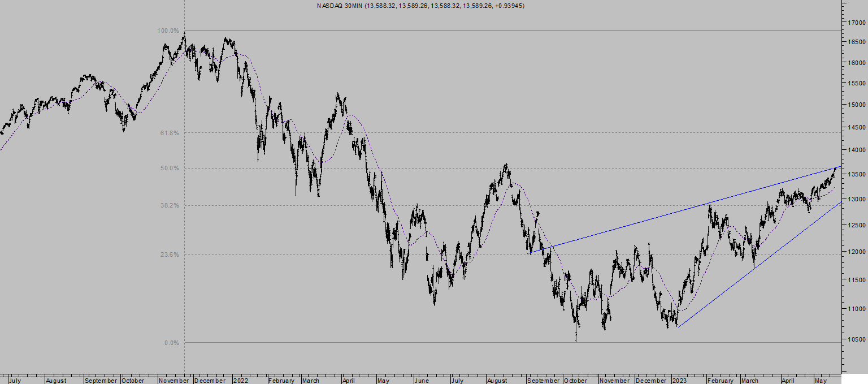Click the 10500 price axis label
The image size is (868, 384).
click(857, 339)
